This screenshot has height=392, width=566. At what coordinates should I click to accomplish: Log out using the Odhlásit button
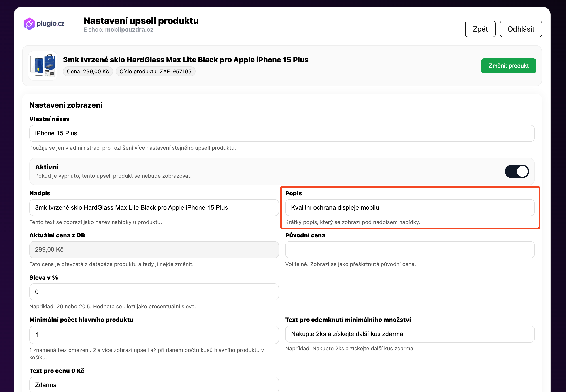pos(521,29)
